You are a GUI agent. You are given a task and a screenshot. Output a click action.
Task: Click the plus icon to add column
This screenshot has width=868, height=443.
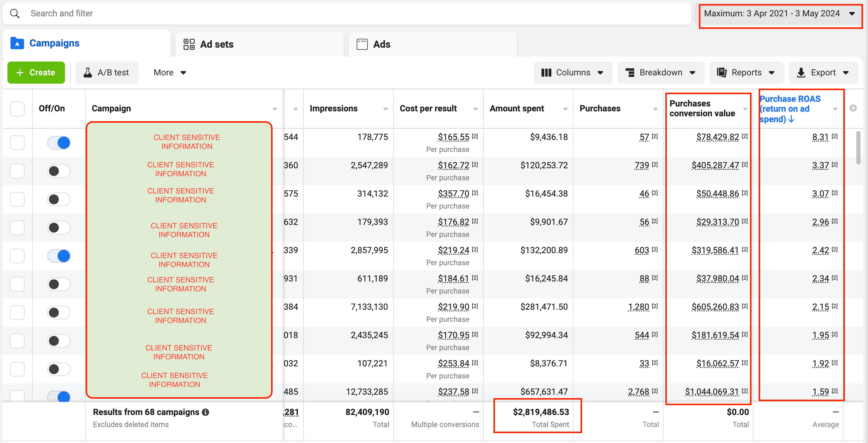[x=853, y=108]
